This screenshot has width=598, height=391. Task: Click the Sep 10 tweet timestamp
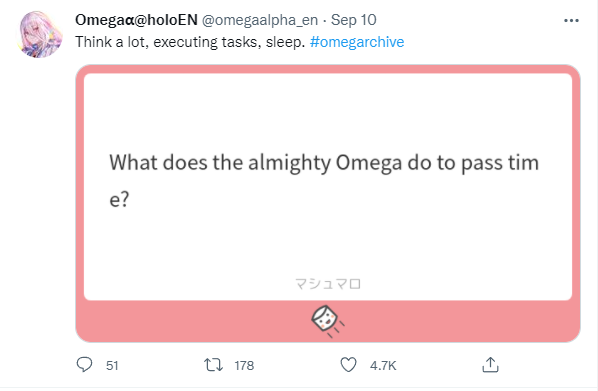354,20
